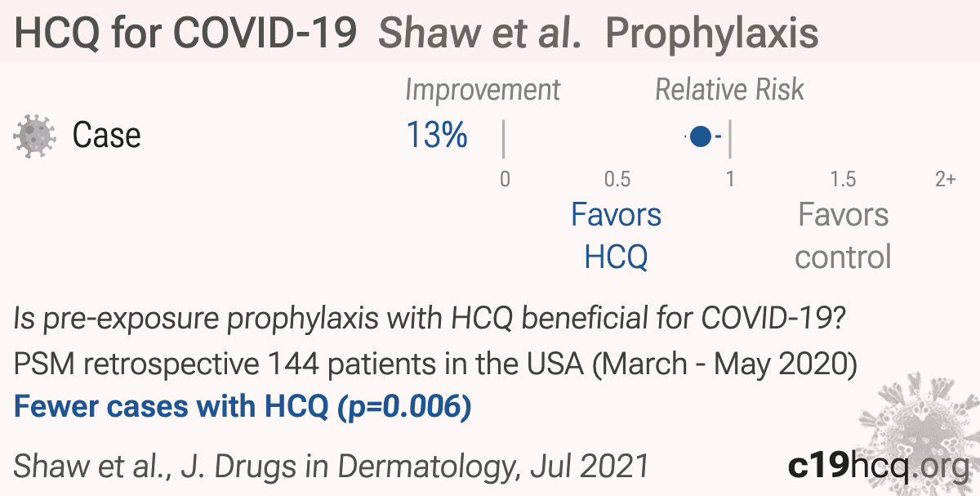Click the blue relative risk data point
The height and width of the screenshot is (496, 980).
(x=700, y=137)
